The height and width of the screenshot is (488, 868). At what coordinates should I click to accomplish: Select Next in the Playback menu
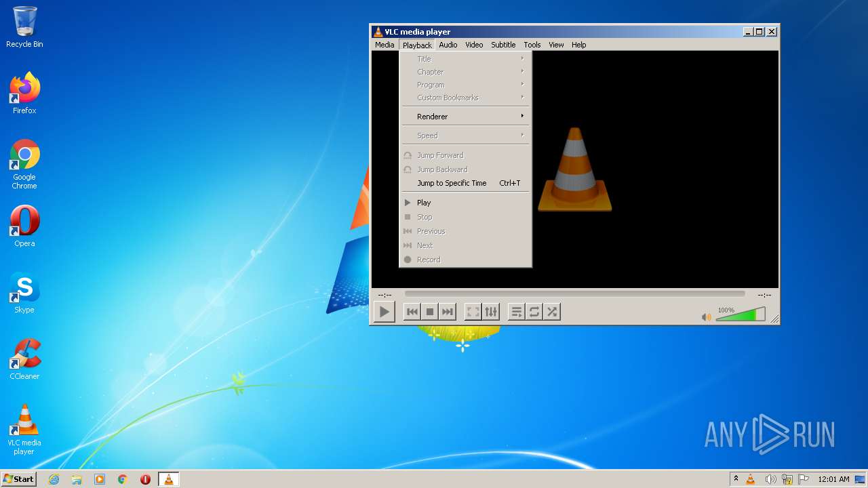click(x=465, y=245)
